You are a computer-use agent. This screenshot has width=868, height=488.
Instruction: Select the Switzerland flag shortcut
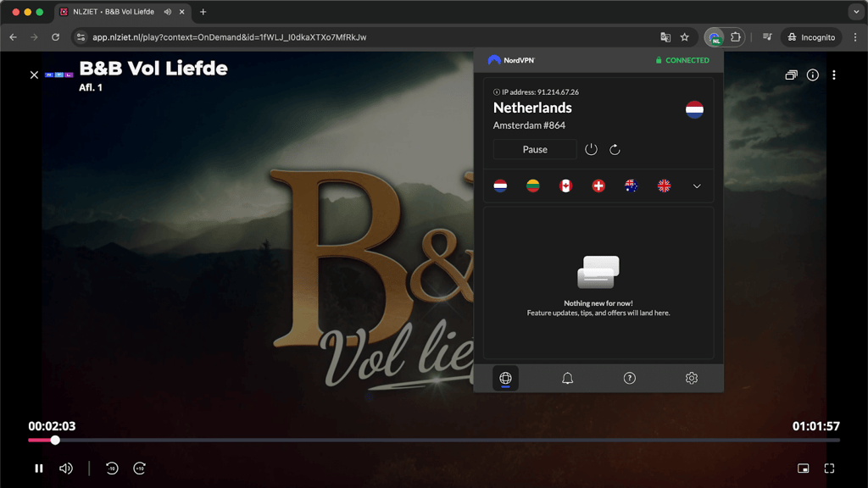pos(598,186)
